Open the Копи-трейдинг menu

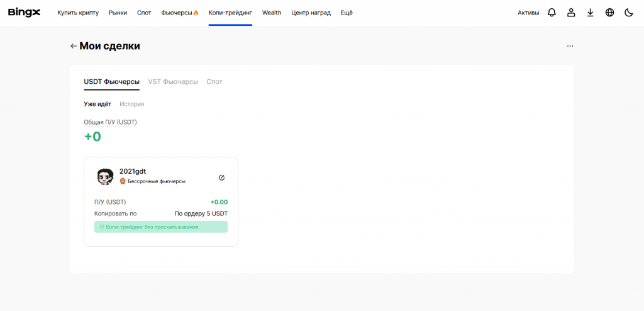pos(230,13)
